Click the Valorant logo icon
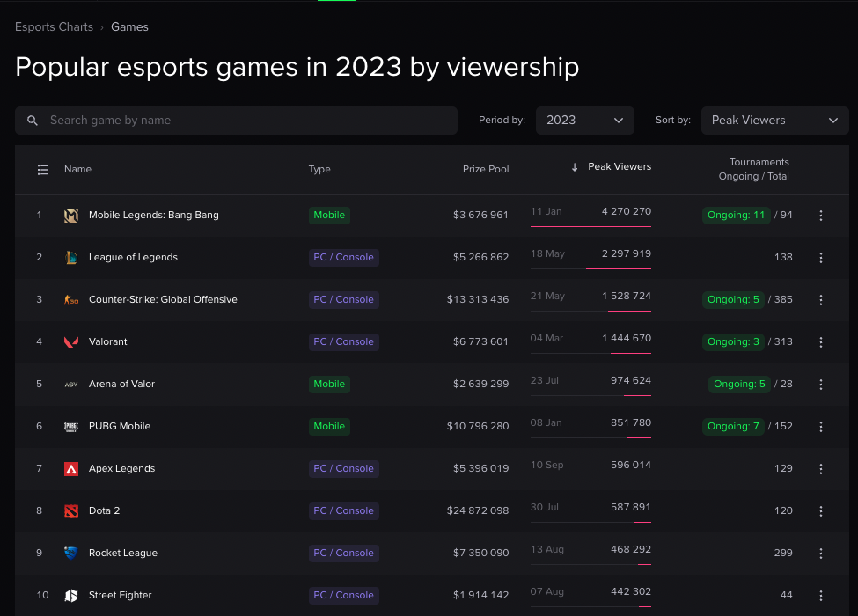The height and width of the screenshot is (616, 858). tap(71, 342)
